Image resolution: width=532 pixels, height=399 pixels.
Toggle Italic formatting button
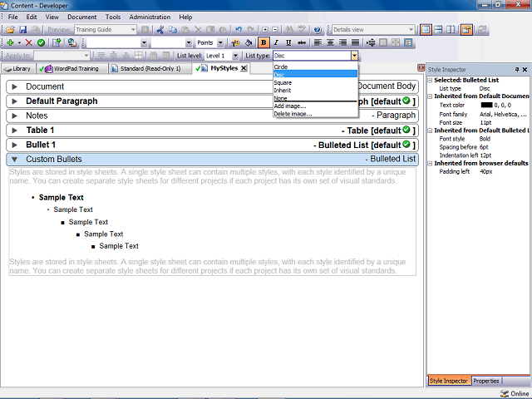click(x=276, y=42)
